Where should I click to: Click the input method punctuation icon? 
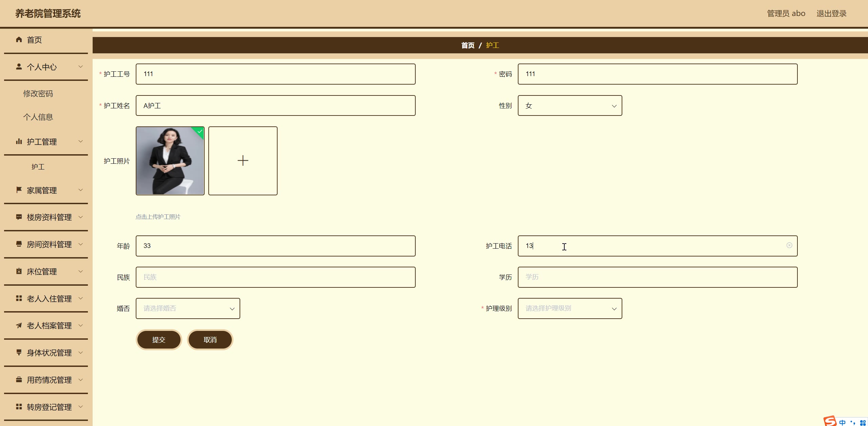(x=853, y=423)
